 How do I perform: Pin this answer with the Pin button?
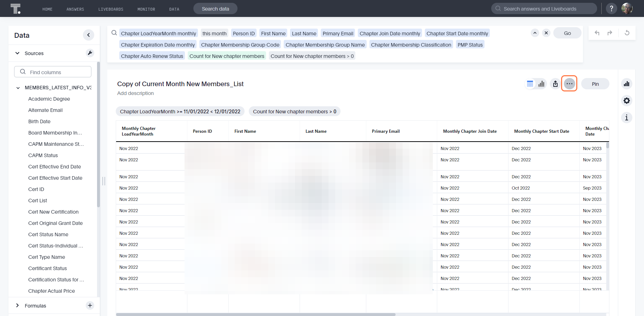[x=595, y=84]
